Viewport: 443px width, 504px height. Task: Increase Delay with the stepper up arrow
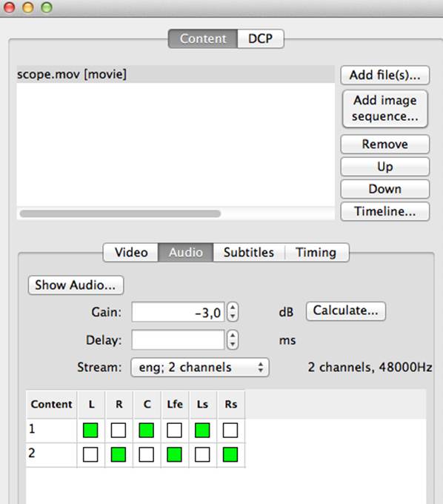(233, 335)
